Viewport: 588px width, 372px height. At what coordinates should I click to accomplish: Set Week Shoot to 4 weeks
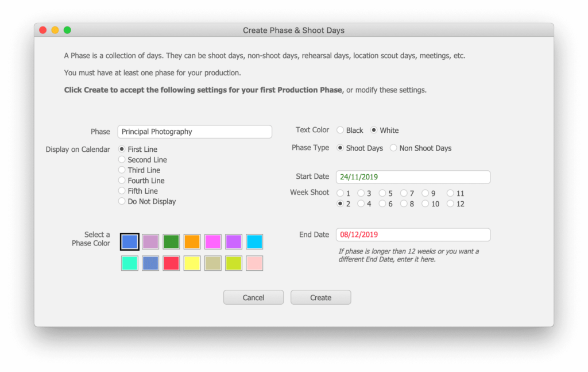(361, 204)
